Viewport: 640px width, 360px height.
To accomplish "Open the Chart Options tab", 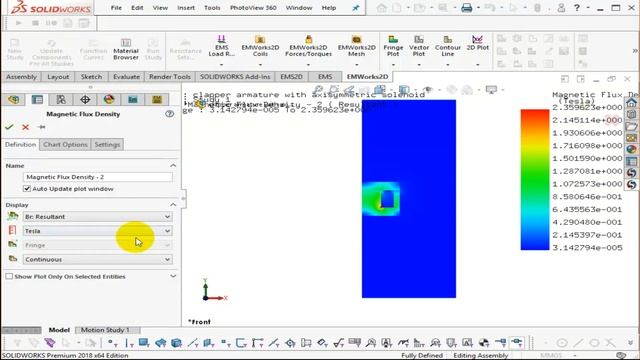I will pyautogui.click(x=65, y=144).
